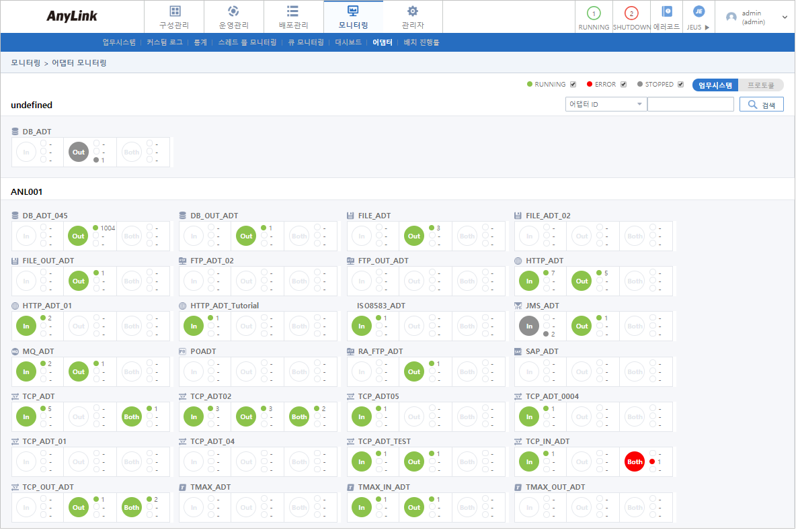This screenshot has width=798, height=532.
Task: Open the 에러코드 (error code) icon
Action: click(x=666, y=12)
